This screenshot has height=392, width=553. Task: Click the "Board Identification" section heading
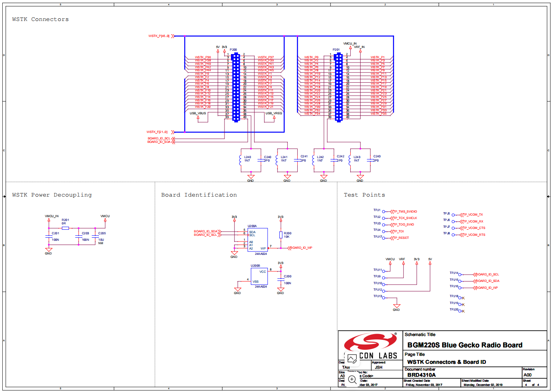[x=199, y=195]
